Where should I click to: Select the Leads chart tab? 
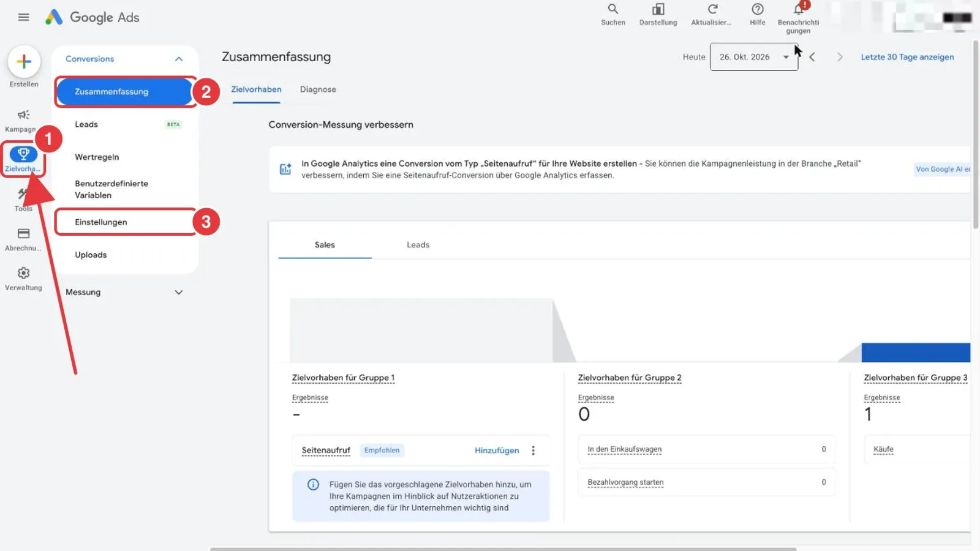tap(418, 245)
